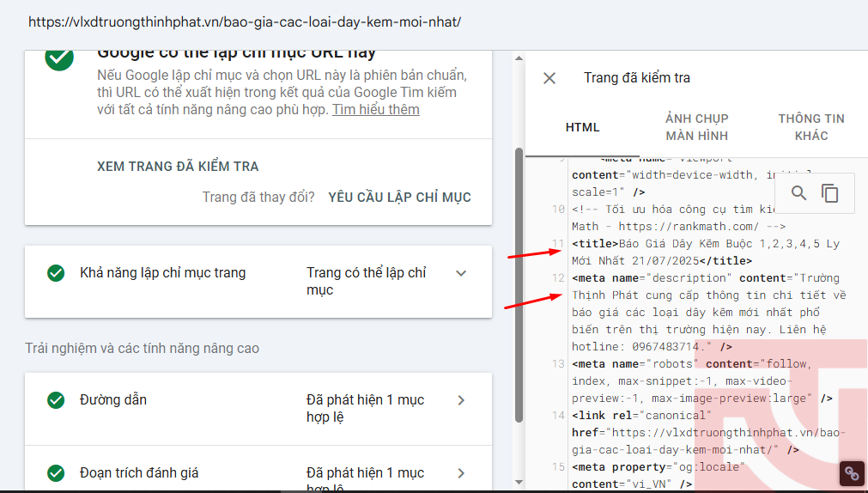Click meta description code on line 12
Image resolution: width=868 pixels, height=493 pixels.
(x=709, y=313)
